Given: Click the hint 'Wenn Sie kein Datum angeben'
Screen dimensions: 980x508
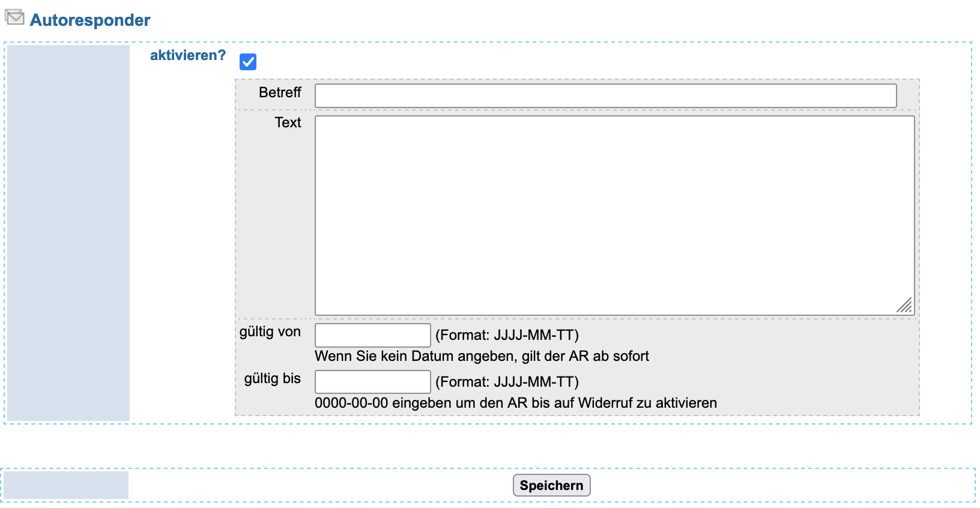Looking at the screenshot, I should (x=416, y=356).
